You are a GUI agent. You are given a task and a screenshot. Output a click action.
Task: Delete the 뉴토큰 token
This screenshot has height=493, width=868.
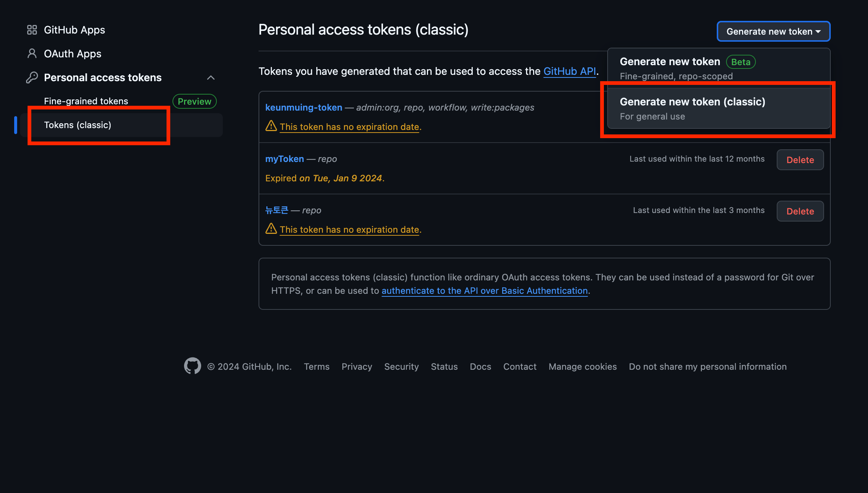pyautogui.click(x=800, y=211)
